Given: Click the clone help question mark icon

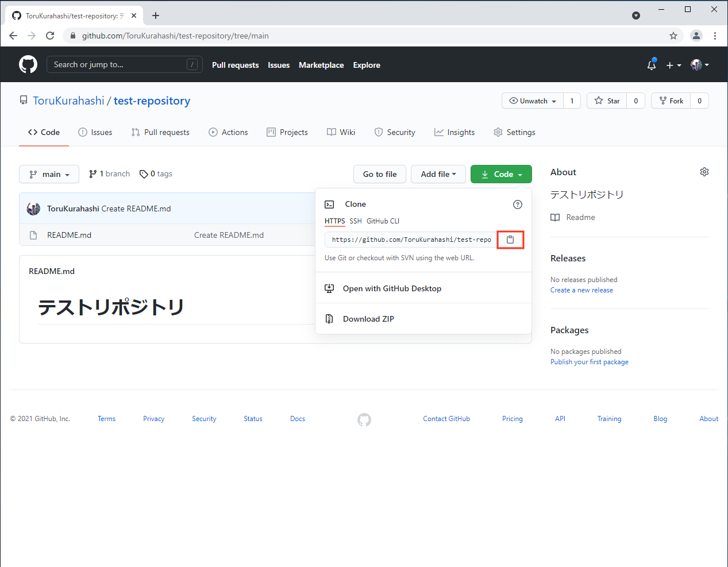Looking at the screenshot, I should click(518, 205).
